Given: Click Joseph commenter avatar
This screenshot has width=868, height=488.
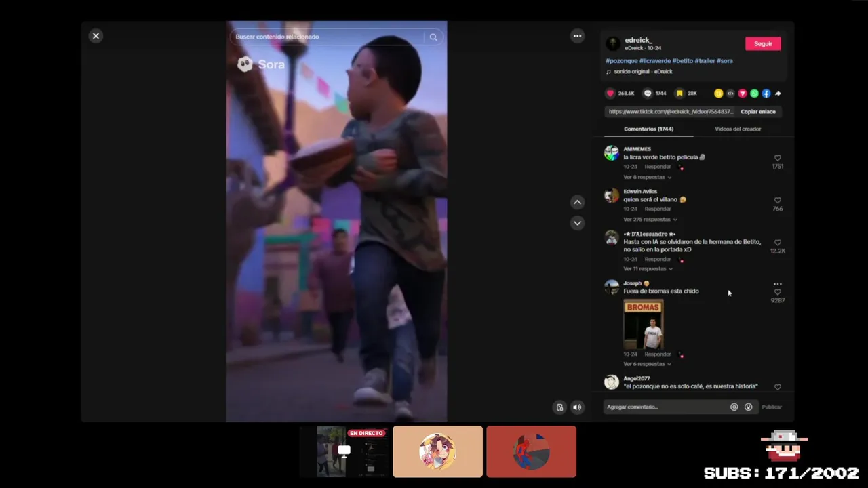Looking at the screenshot, I should coord(612,287).
